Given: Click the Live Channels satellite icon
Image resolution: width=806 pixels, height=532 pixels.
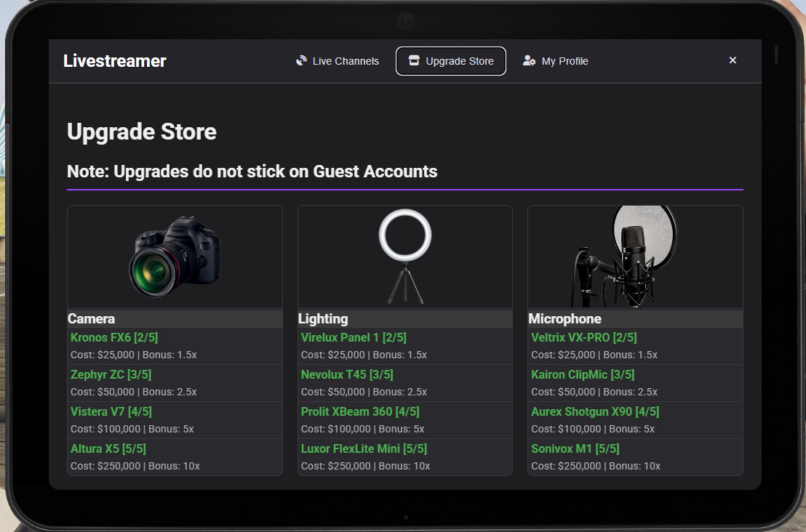Looking at the screenshot, I should pyautogui.click(x=302, y=61).
